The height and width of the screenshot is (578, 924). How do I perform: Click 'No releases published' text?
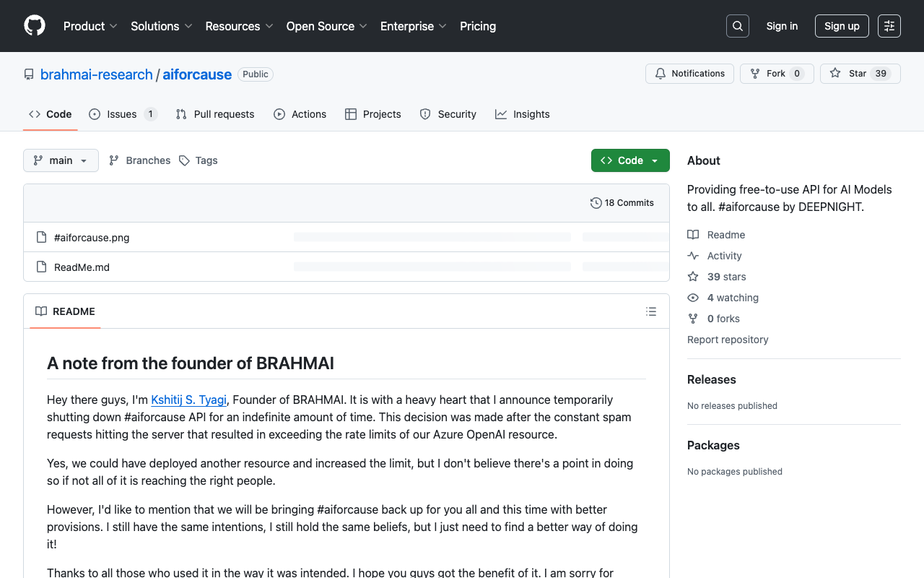point(732,406)
